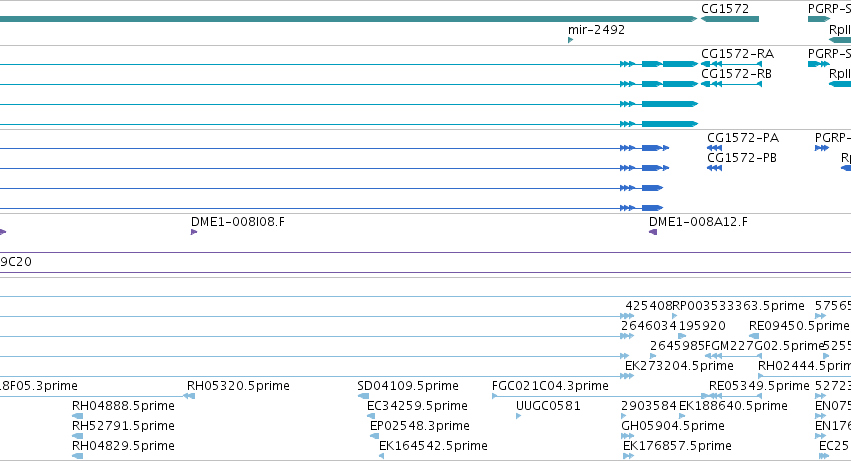Select the RH52791.5prime EST label
The height and width of the screenshot is (461, 851).
click(123, 426)
